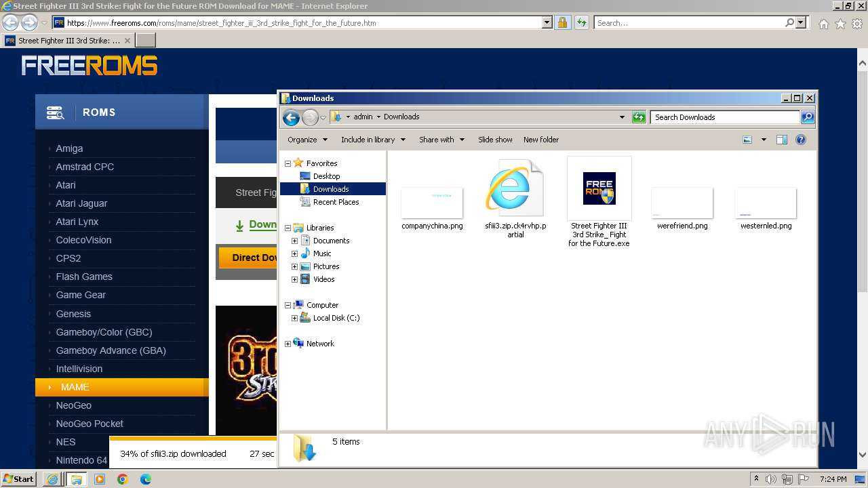Screen dimensions: 868x488
Task: Collapse the Computer tree group
Action: 288,305
